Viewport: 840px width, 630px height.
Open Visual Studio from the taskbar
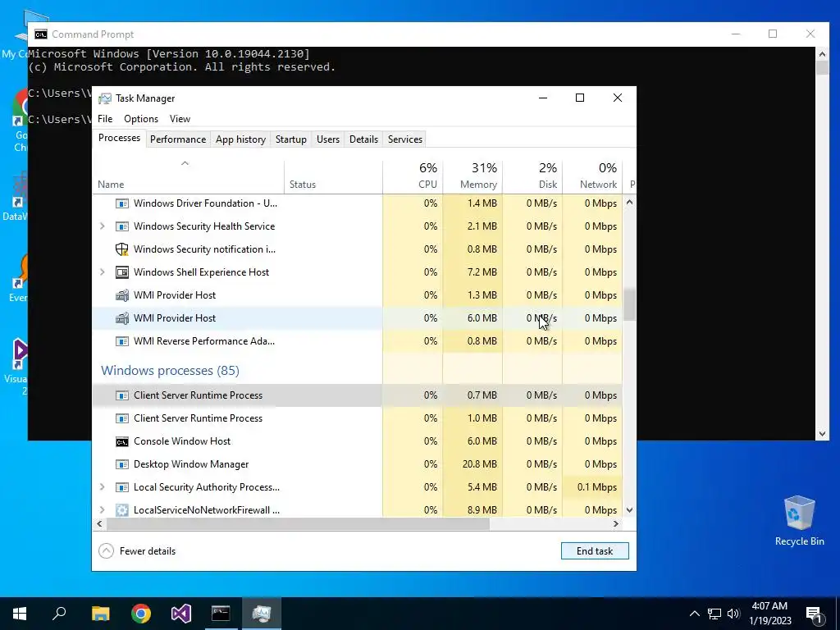pos(181,614)
